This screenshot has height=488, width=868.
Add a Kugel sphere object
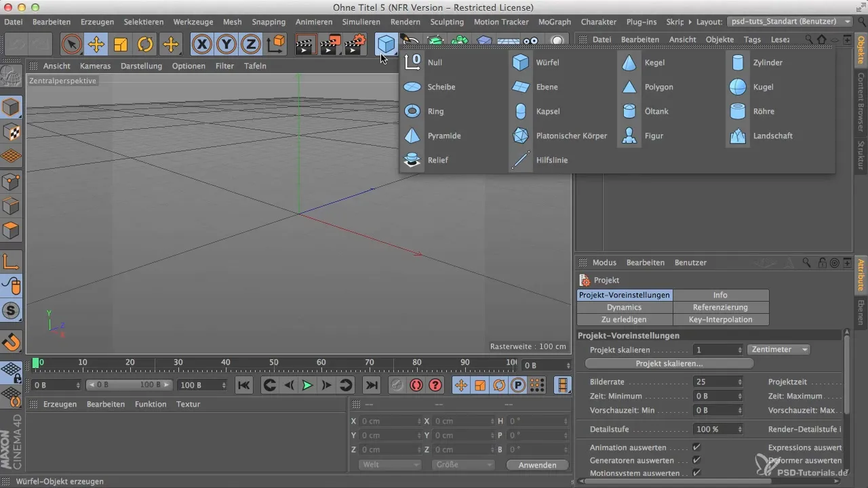click(x=753, y=87)
